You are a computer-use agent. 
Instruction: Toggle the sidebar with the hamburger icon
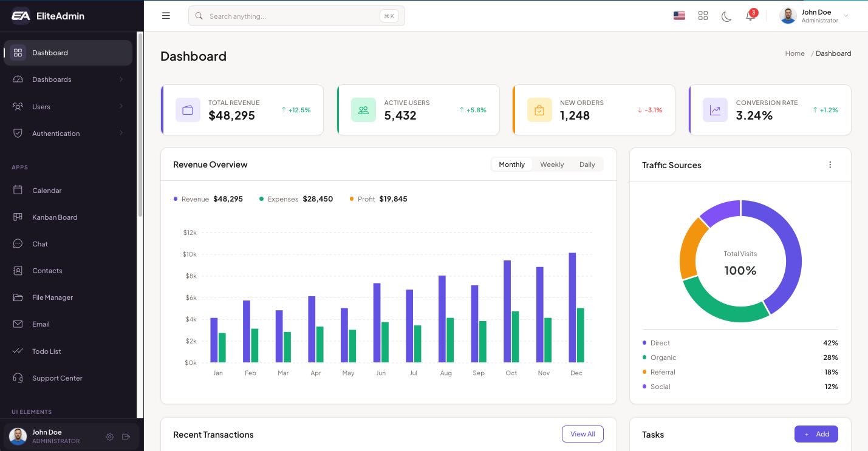[x=166, y=16]
